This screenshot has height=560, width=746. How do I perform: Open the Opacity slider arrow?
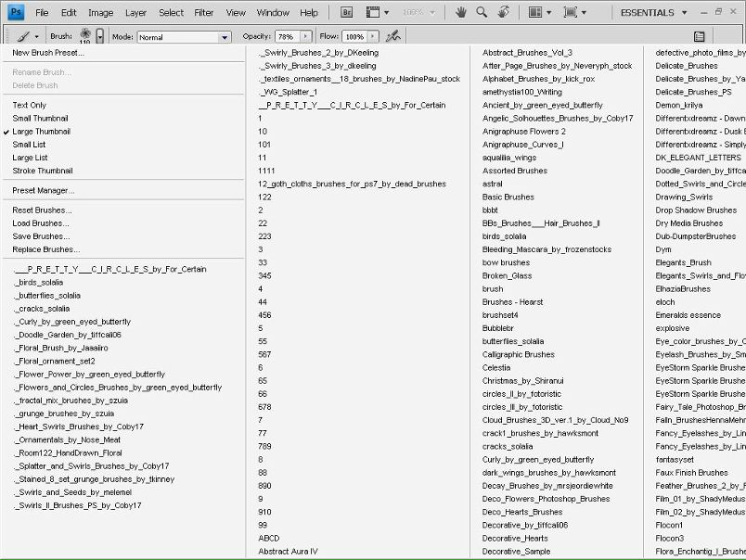coord(305,37)
